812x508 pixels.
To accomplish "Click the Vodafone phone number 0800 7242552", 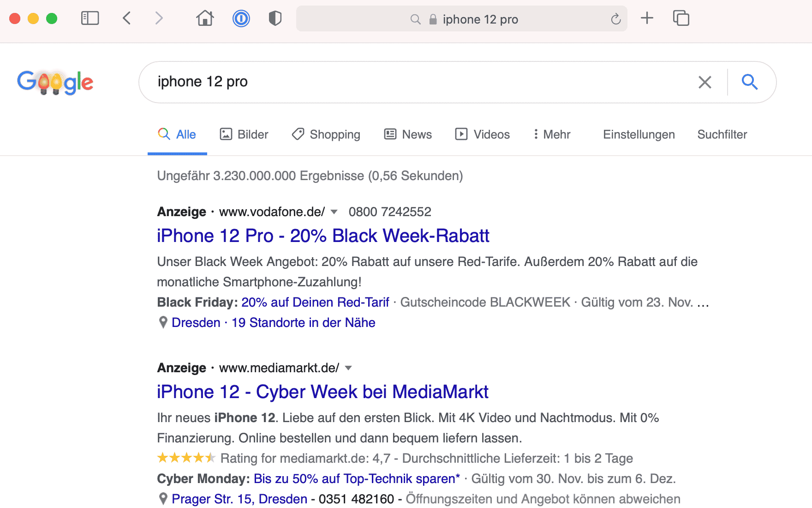I will click(390, 212).
